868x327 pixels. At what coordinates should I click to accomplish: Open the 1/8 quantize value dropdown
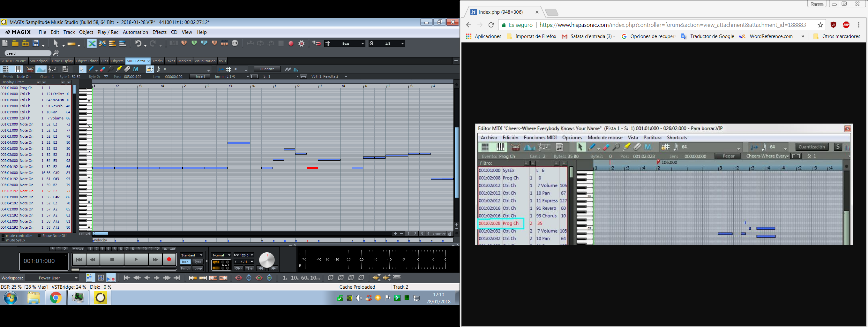pyautogui.click(x=387, y=43)
